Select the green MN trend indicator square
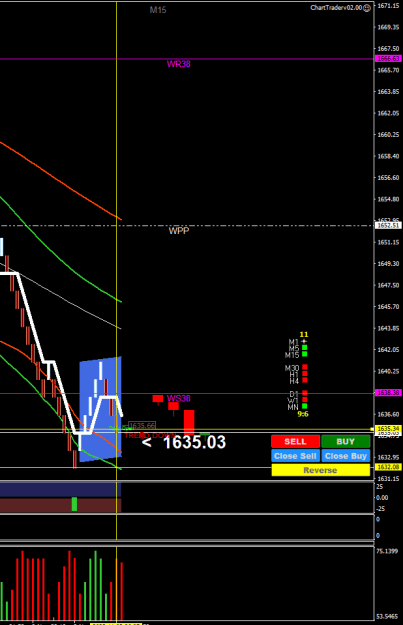Viewport: 403px width, 625px height. tap(305, 406)
